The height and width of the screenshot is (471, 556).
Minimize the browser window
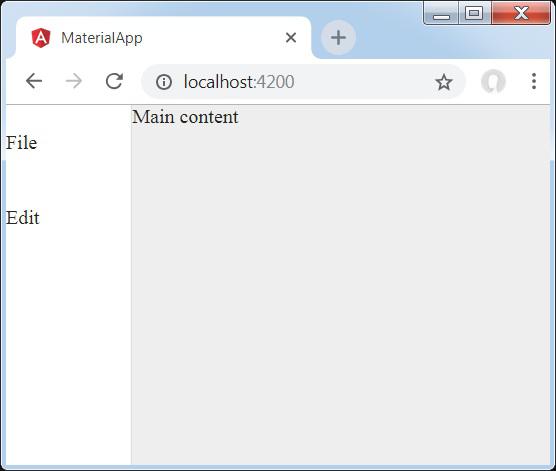441,13
